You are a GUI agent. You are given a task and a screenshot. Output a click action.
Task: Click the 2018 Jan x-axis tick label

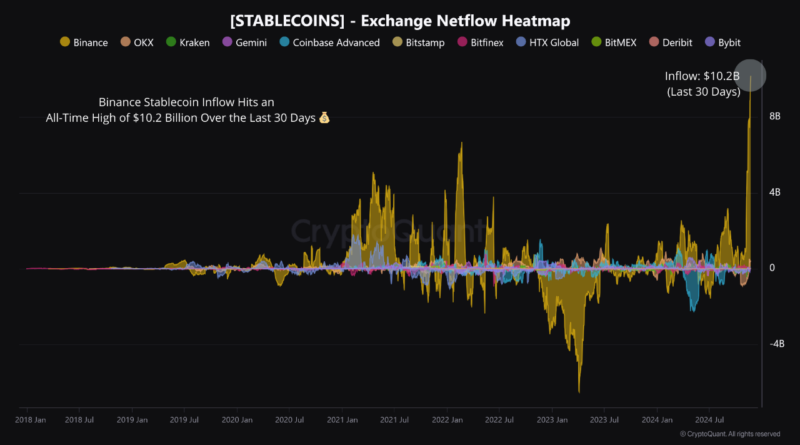30,420
